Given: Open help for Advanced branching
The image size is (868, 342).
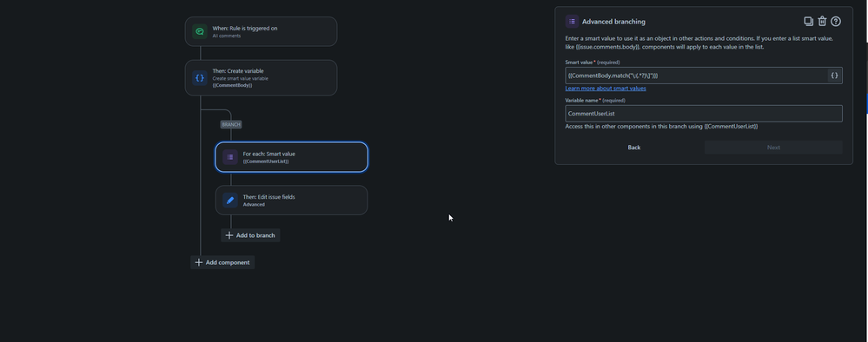Looking at the screenshot, I should (x=836, y=22).
